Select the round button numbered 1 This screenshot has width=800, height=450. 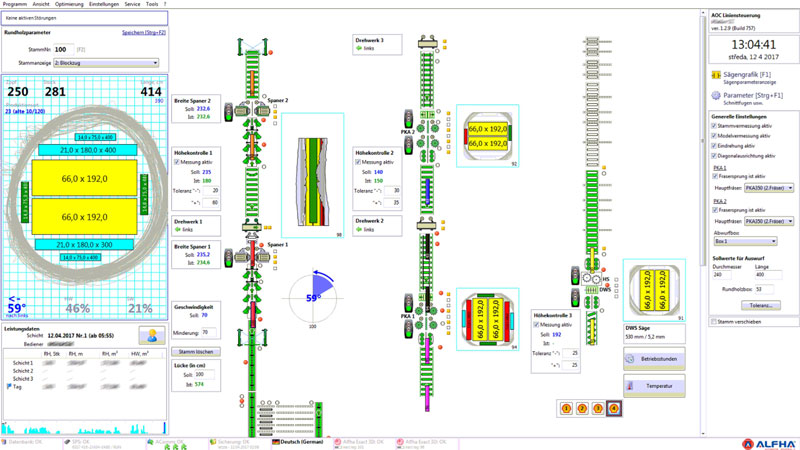click(568, 408)
